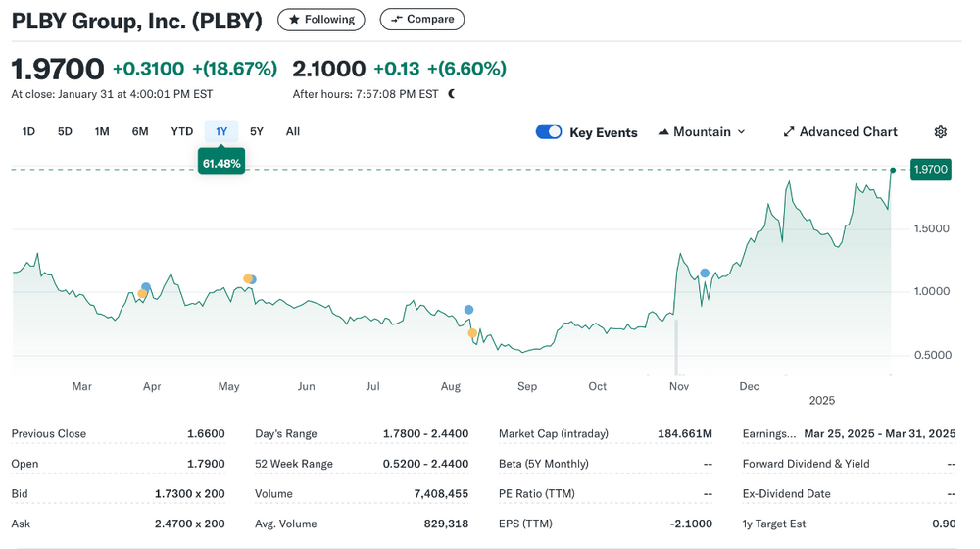Click yellow key event dot in August
Viewport: 980px width, 549px height.
472,333
